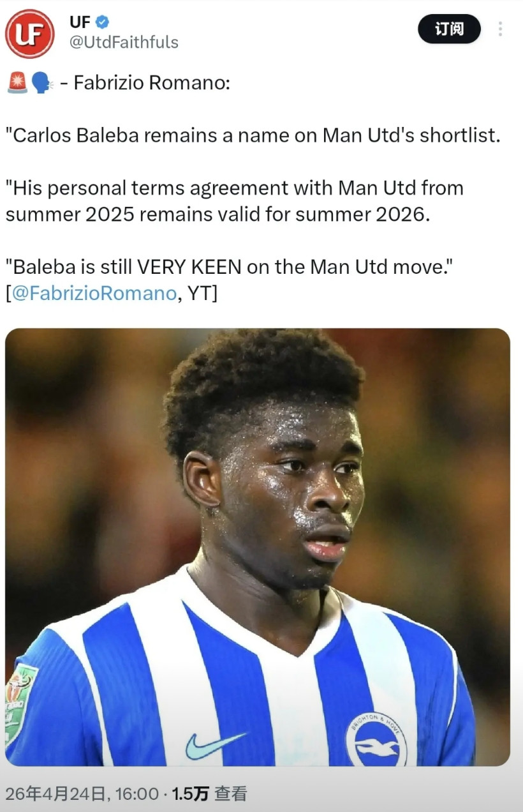Open the UF profile avatar

point(30,33)
